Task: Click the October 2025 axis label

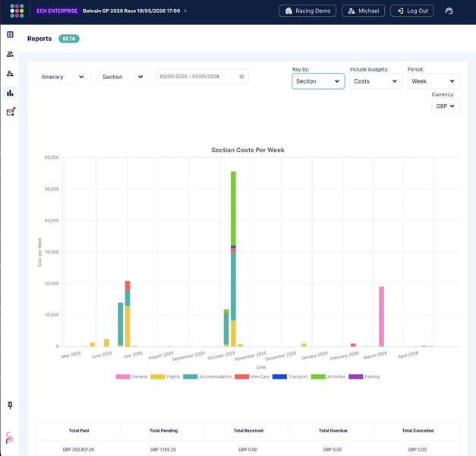Action: (x=222, y=356)
